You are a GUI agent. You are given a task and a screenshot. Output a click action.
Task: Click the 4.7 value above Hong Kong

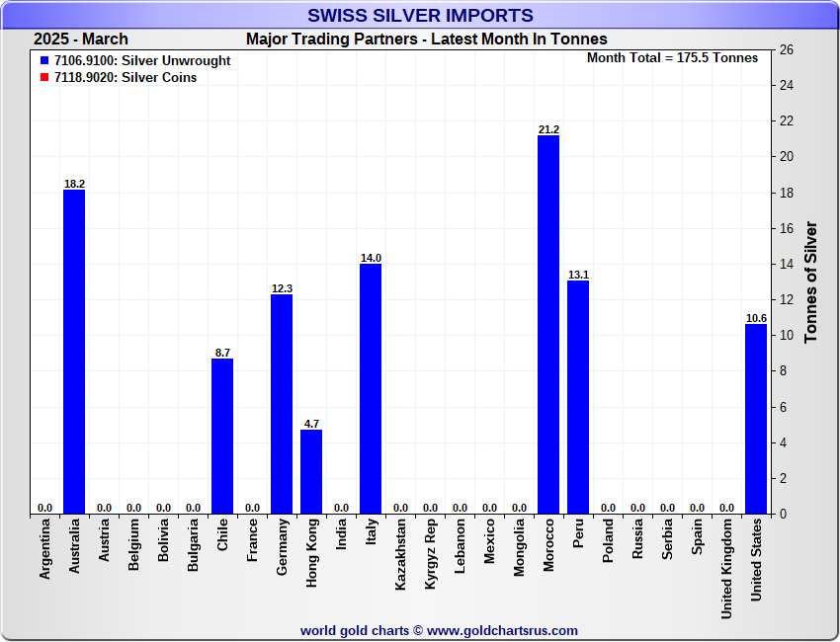pos(311,424)
